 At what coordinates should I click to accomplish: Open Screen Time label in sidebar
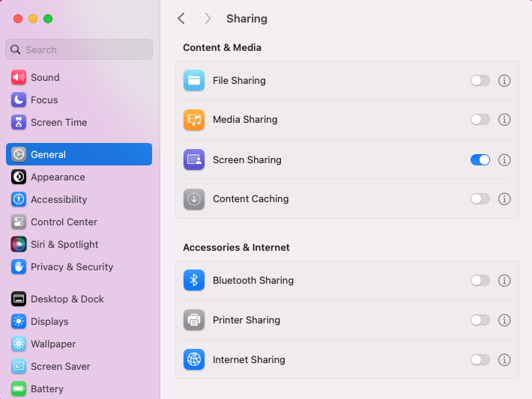pyautogui.click(x=58, y=122)
